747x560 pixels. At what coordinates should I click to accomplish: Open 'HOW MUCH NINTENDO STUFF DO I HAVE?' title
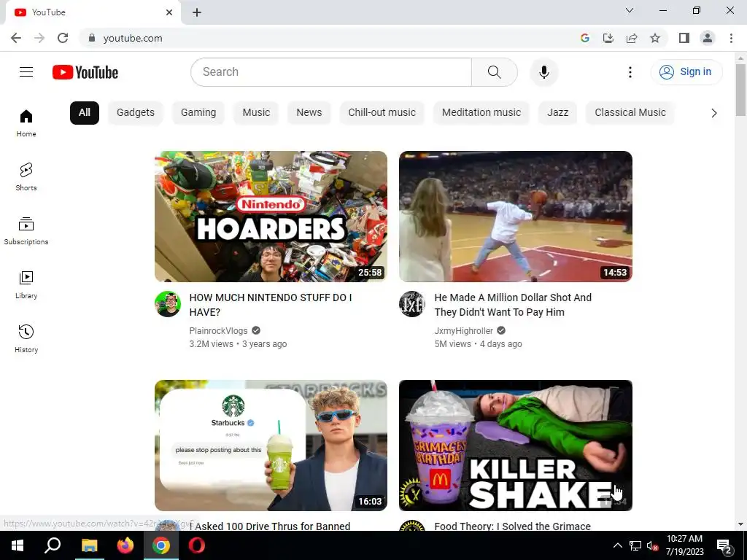pyautogui.click(x=271, y=305)
